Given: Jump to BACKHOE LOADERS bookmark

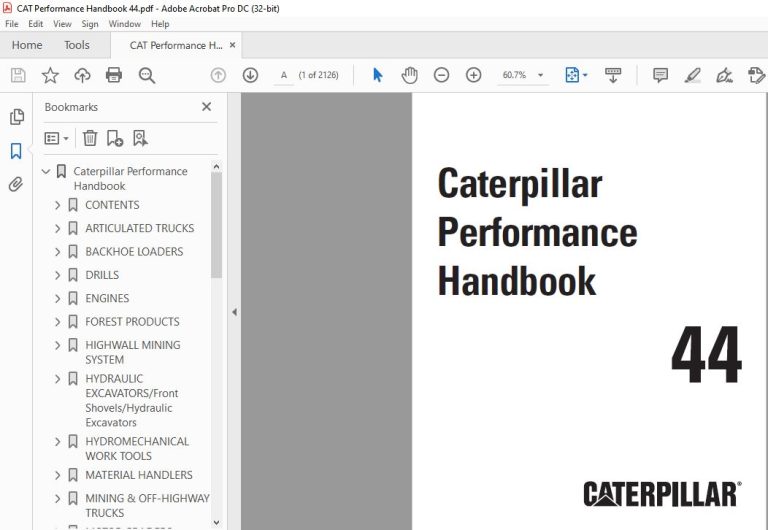Looking at the screenshot, I should coord(134,252).
